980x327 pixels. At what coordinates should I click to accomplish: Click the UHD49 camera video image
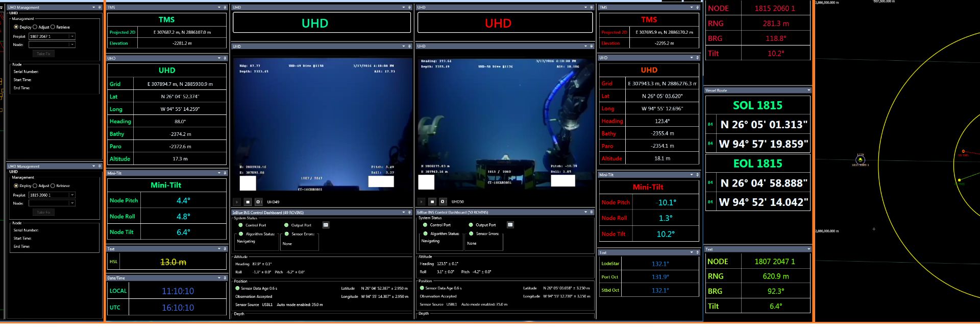[322, 125]
